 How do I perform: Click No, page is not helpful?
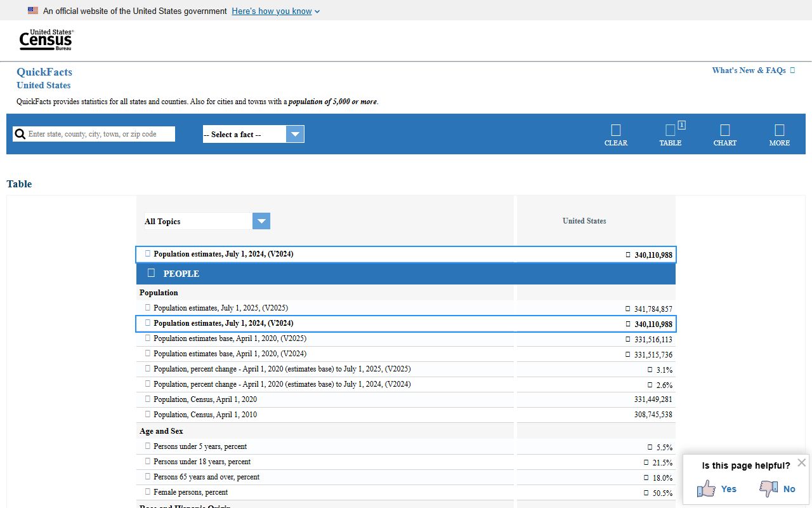(789, 488)
